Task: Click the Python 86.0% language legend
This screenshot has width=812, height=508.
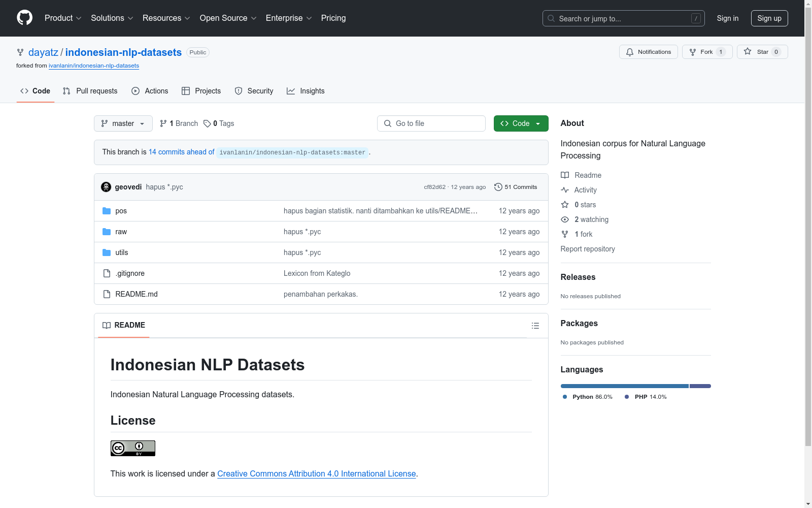Action: (587, 397)
